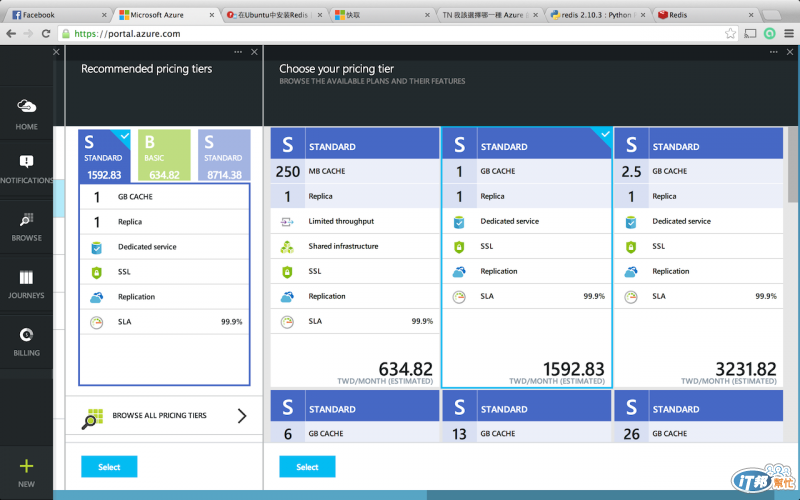Open the Chrome hamburger menu
This screenshot has height=500, width=800.
(x=789, y=34)
